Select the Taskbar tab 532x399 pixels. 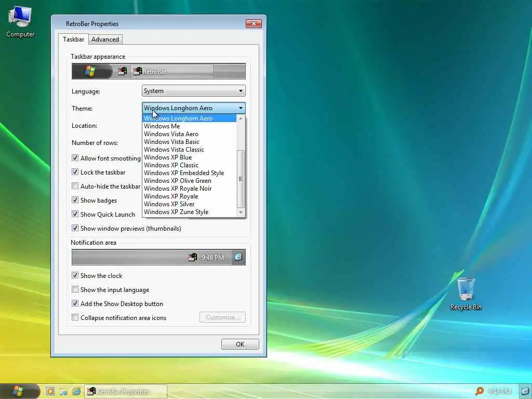(74, 39)
